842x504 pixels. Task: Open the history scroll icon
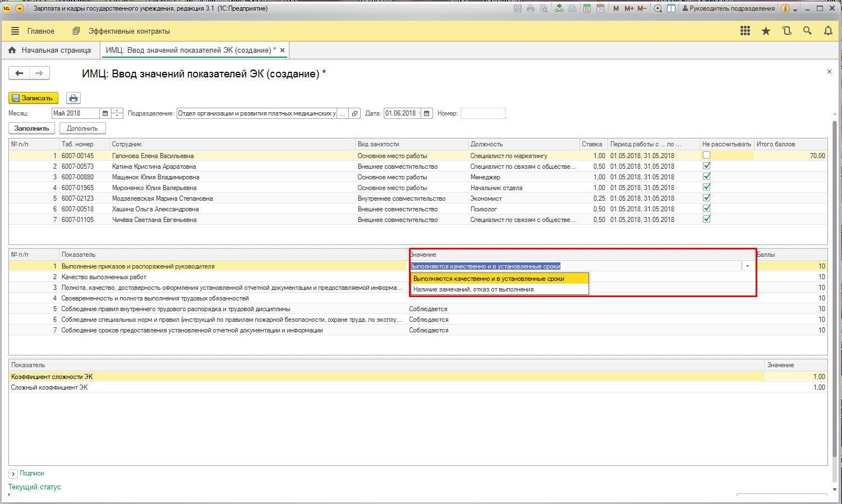[787, 31]
